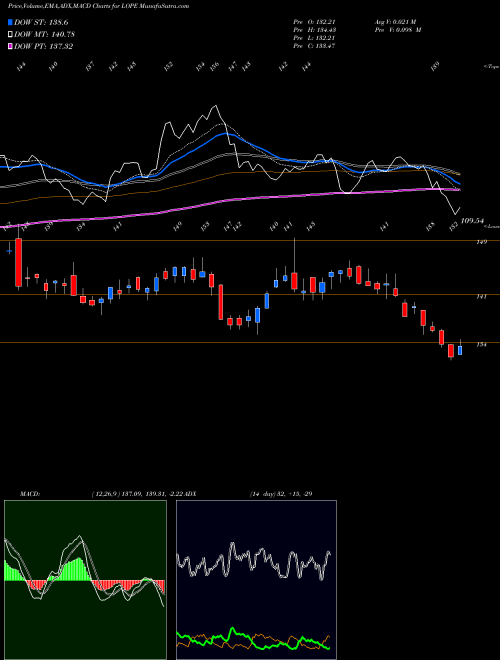Click the blue DOW ST legend swatch

click(x=11, y=22)
